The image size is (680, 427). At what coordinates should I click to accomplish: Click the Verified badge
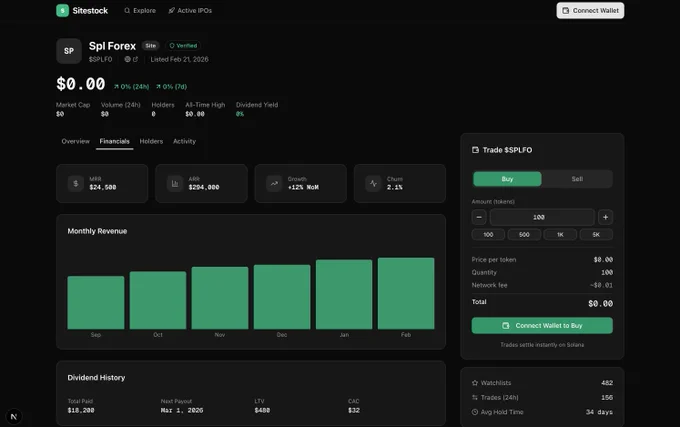[183, 46]
